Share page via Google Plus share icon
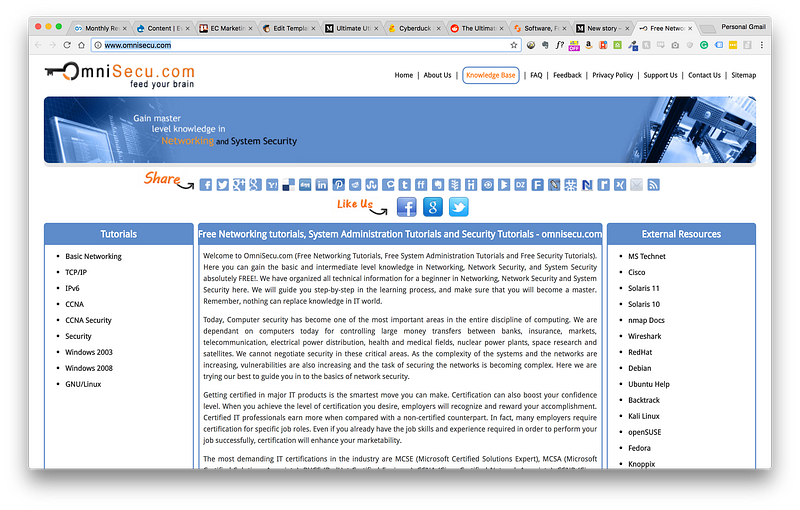This screenshot has height=510, width=800. point(239,185)
